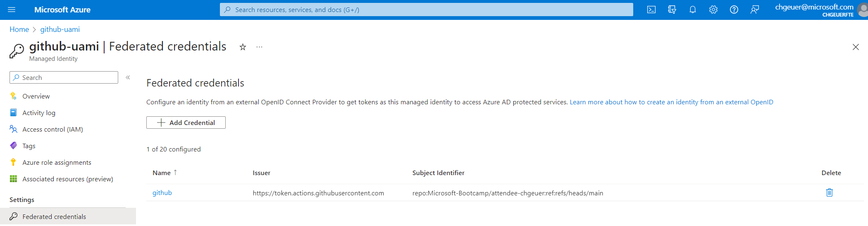Open portal settings gear

point(713,10)
